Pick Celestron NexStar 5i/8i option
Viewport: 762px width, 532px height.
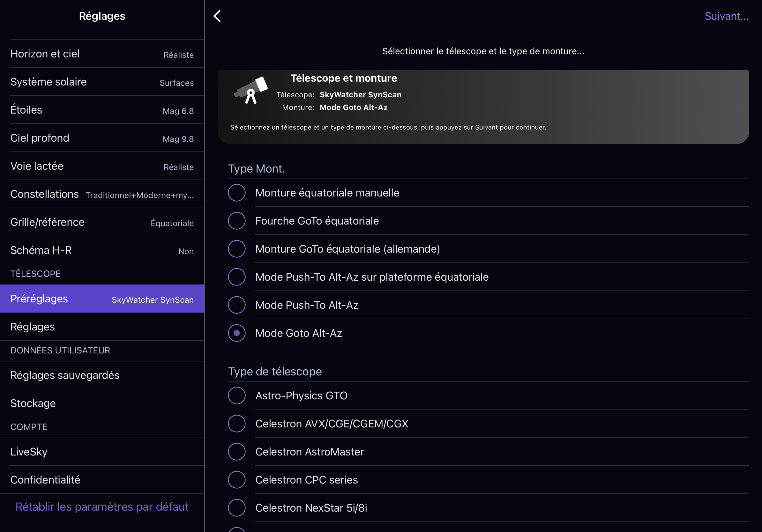[x=237, y=508]
